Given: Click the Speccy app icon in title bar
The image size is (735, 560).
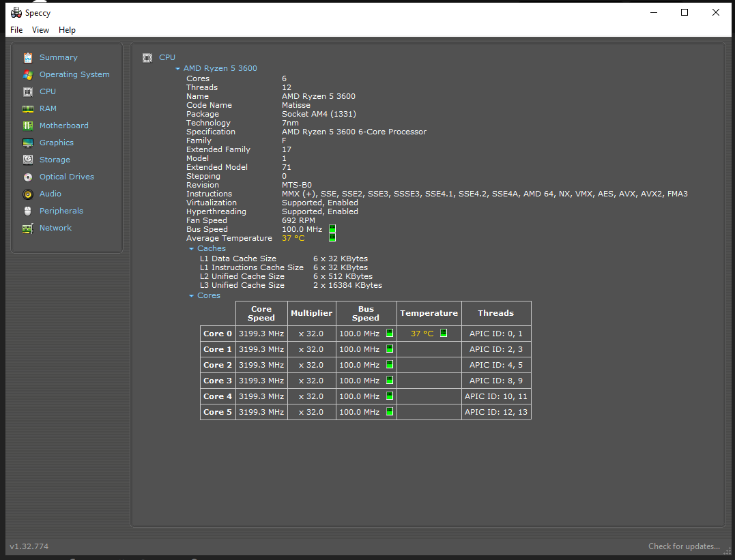Looking at the screenshot, I should point(16,13).
